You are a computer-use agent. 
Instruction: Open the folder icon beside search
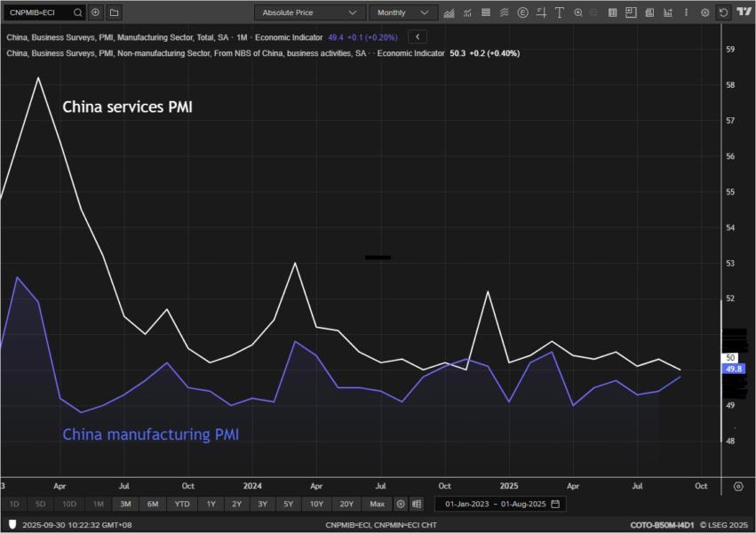(x=114, y=12)
